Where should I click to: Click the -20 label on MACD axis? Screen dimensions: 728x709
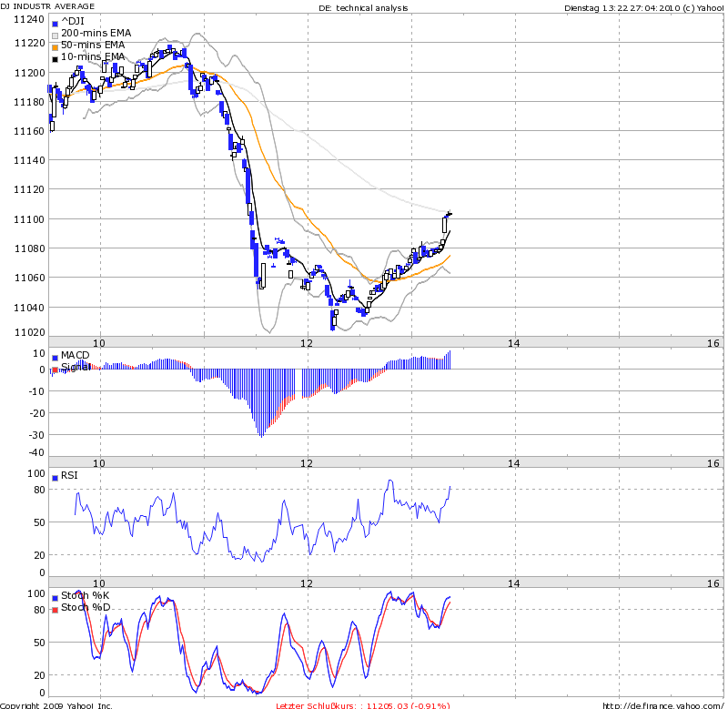[36, 413]
